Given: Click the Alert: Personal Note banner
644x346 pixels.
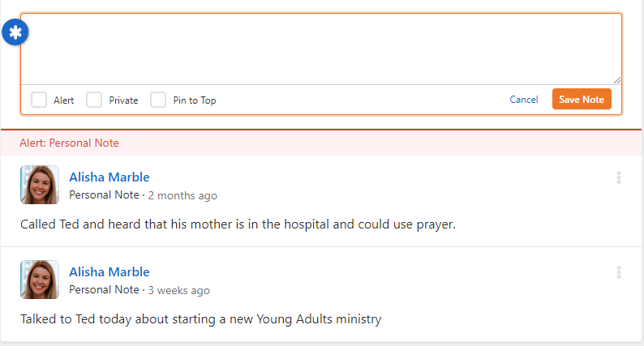Looking at the screenshot, I should pyautogui.click(x=321, y=143).
